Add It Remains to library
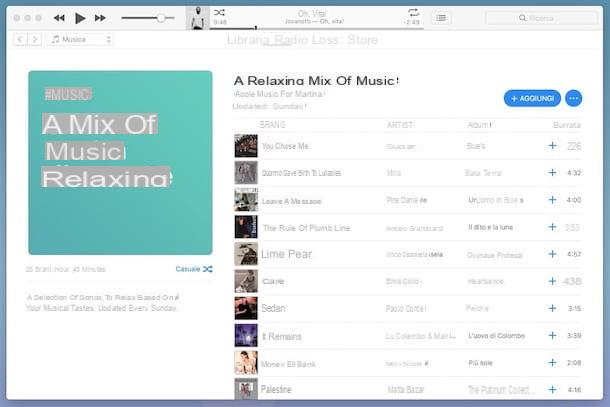 [552, 335]
